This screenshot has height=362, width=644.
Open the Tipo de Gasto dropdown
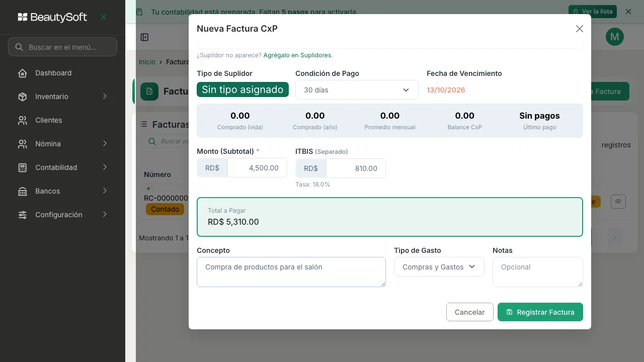point(439,267)
